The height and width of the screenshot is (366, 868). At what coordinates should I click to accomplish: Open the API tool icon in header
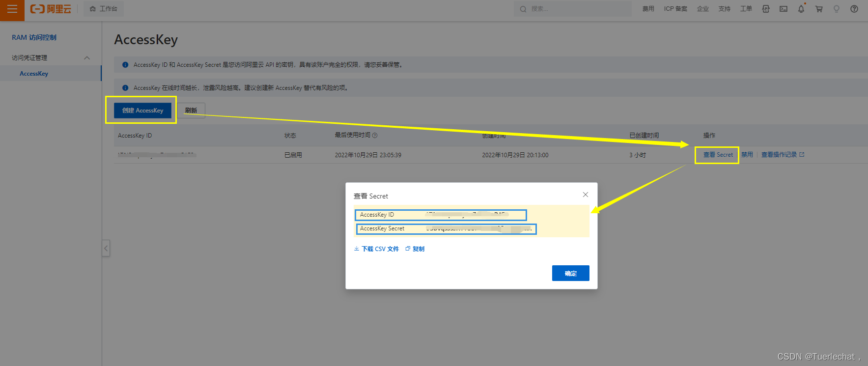click(766, 9)
